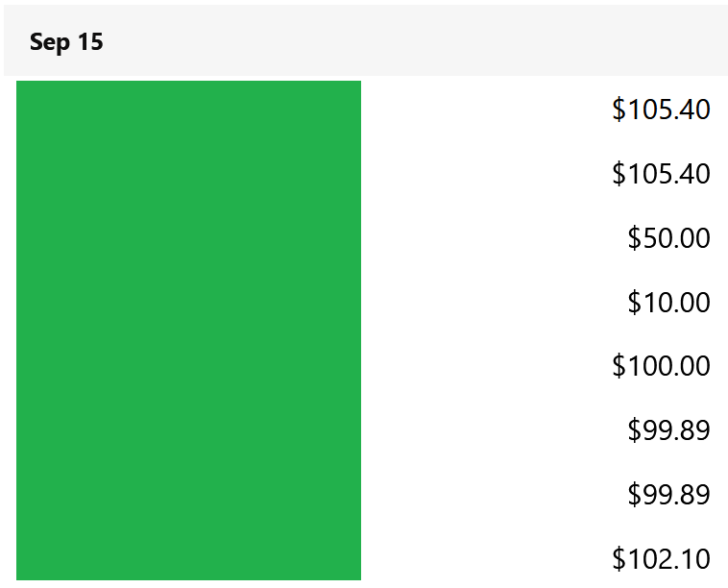Click green covered area beside $10.00
The image size is (728, 588).
[x=188, y=302]
